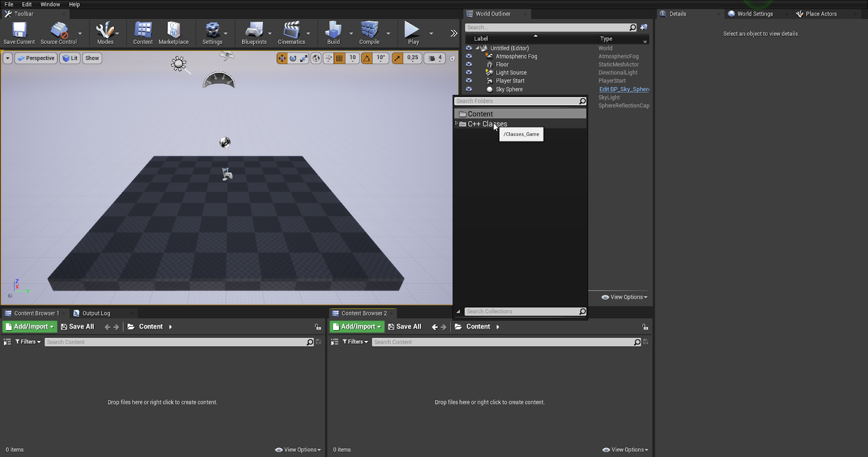Switch to the World Settings tab
Viewport: 868px width, 457px height.
pyautogui.click(x=755, y=14)
